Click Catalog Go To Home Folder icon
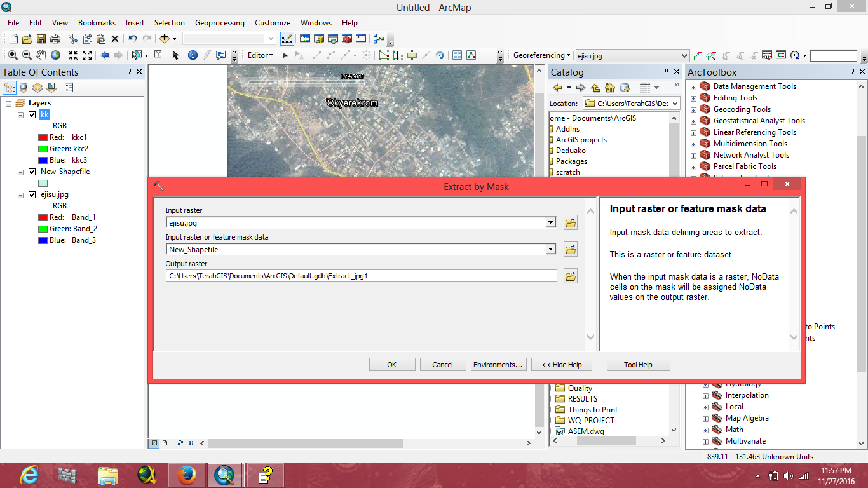The width and height of the screenshot is (868, 488). (x=610, y=88)
